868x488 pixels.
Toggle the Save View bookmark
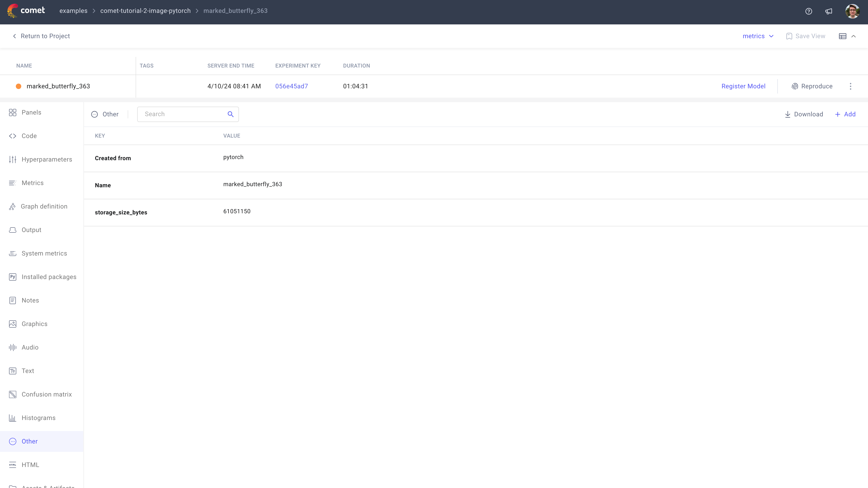click(806, 36)
